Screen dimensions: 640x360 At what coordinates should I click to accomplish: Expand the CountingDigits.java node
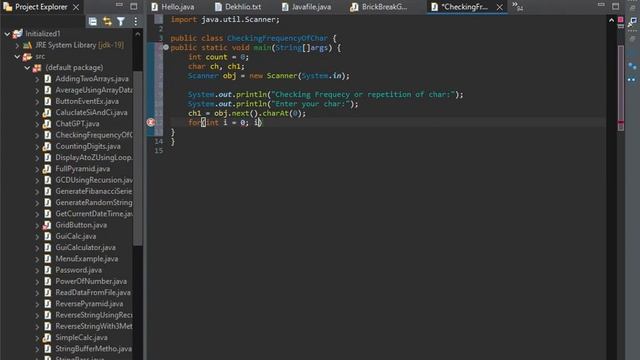click(37, 147)
